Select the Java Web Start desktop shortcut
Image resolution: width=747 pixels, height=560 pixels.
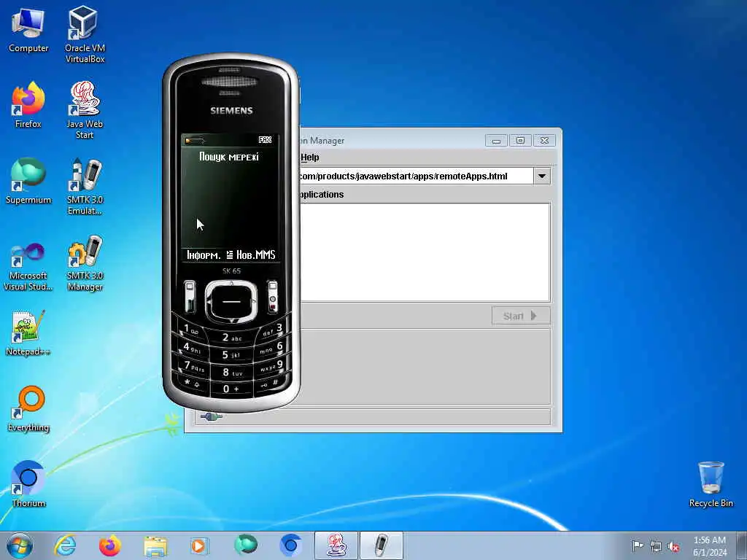[85, 110]
